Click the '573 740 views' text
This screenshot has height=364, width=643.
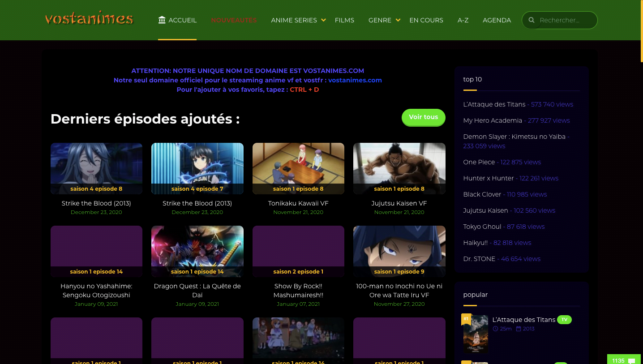click(552, 104)
